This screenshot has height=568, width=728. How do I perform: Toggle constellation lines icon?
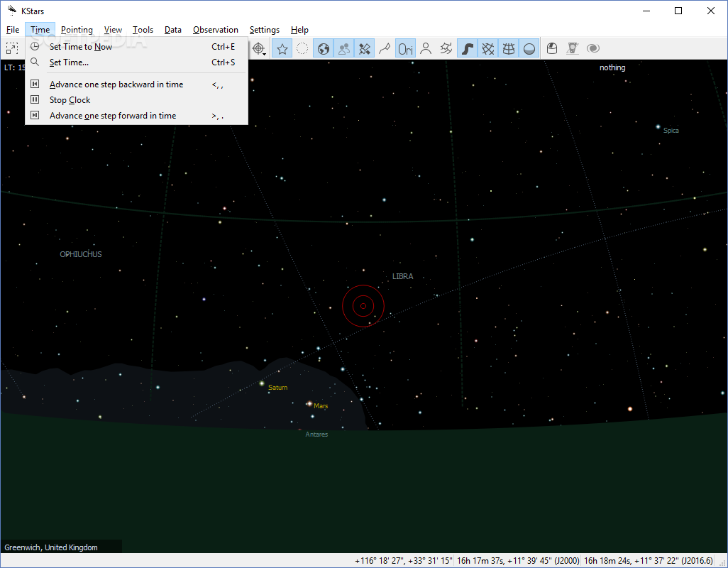click(385, 48)
